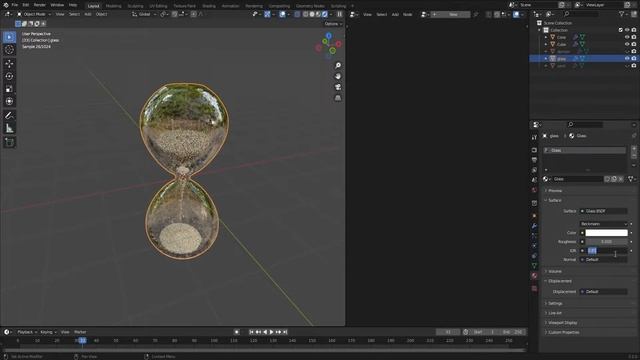The height and width of the screenshot is (360, 640).
Task: Select the Rotate tool
Action: click(9, 76)
